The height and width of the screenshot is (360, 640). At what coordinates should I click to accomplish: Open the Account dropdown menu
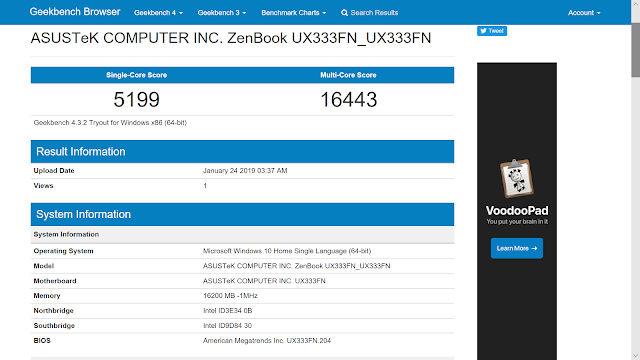pyautogui.click(x=584, y=13)
